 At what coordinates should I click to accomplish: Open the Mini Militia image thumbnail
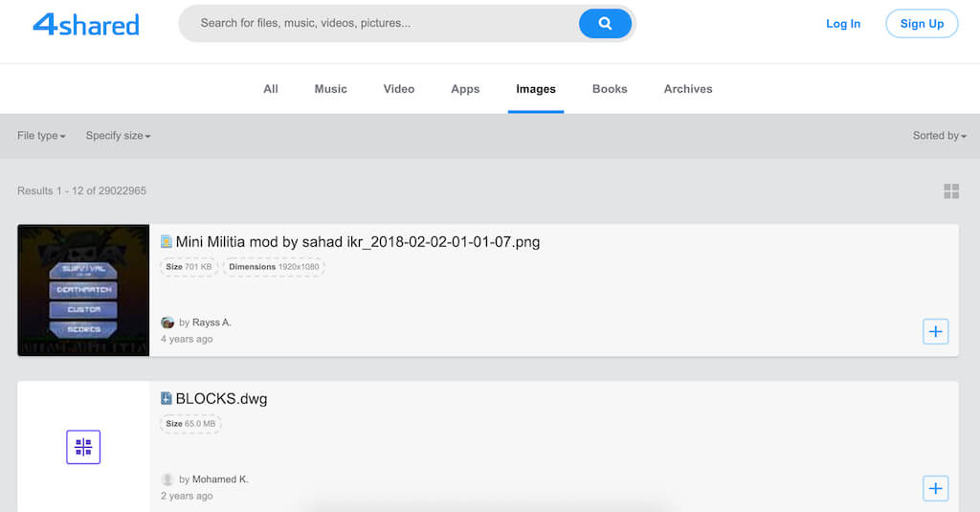coord(83,290)
